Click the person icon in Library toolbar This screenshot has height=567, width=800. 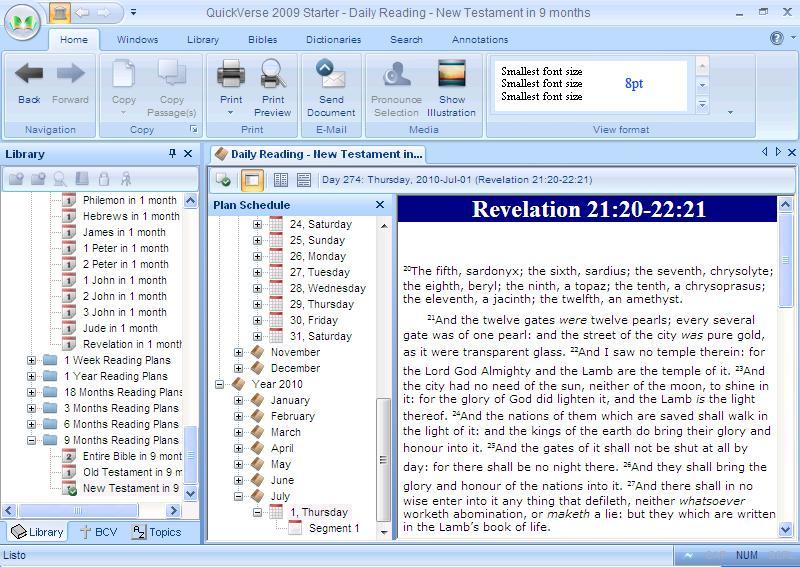pyautogui.click(x=126, y=179)
